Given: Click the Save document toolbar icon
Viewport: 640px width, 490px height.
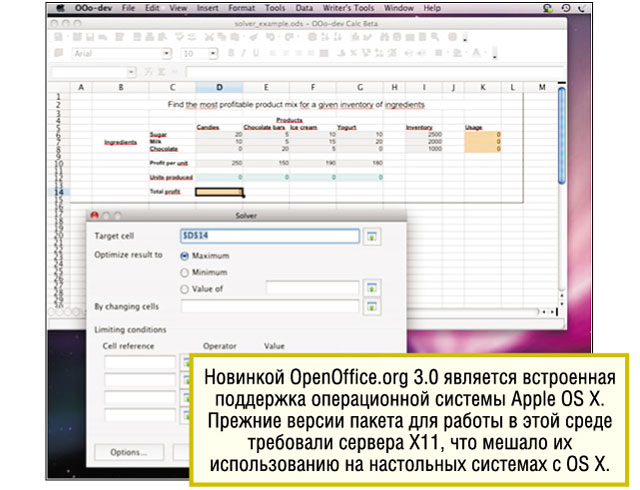Looking at the screenshot, I should pos(90,37).
